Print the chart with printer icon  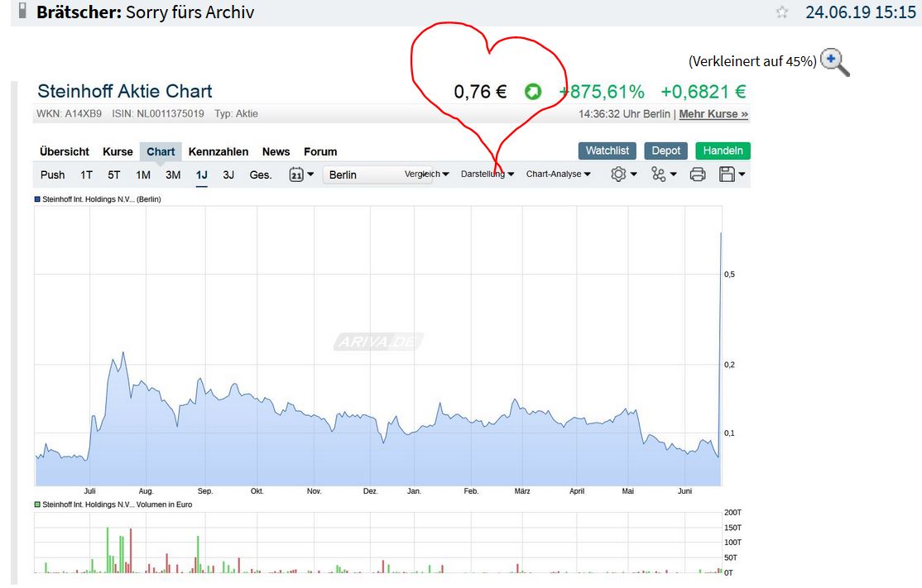tap(698, 174)
